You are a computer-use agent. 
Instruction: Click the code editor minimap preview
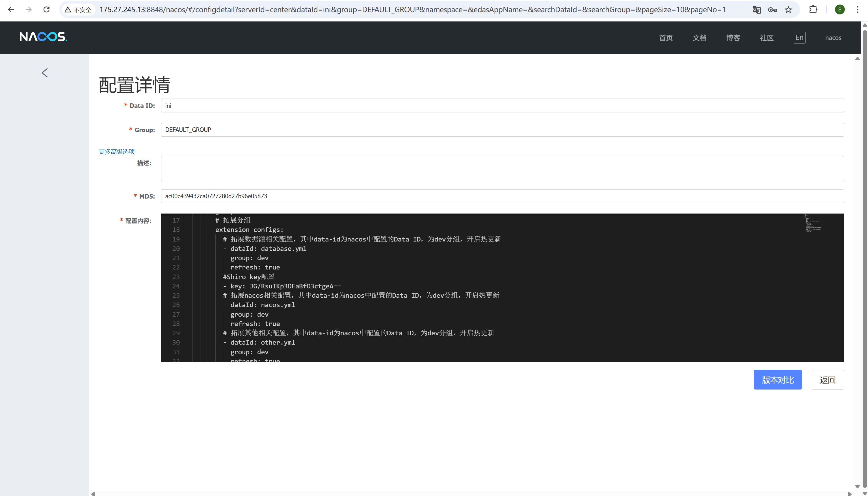tap(813, 223)
